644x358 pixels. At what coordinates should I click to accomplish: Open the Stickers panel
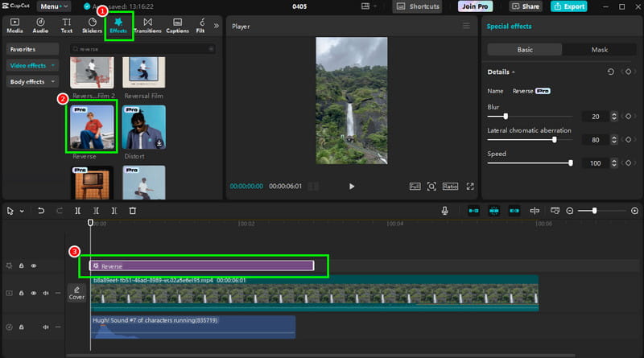pos(93,26)
